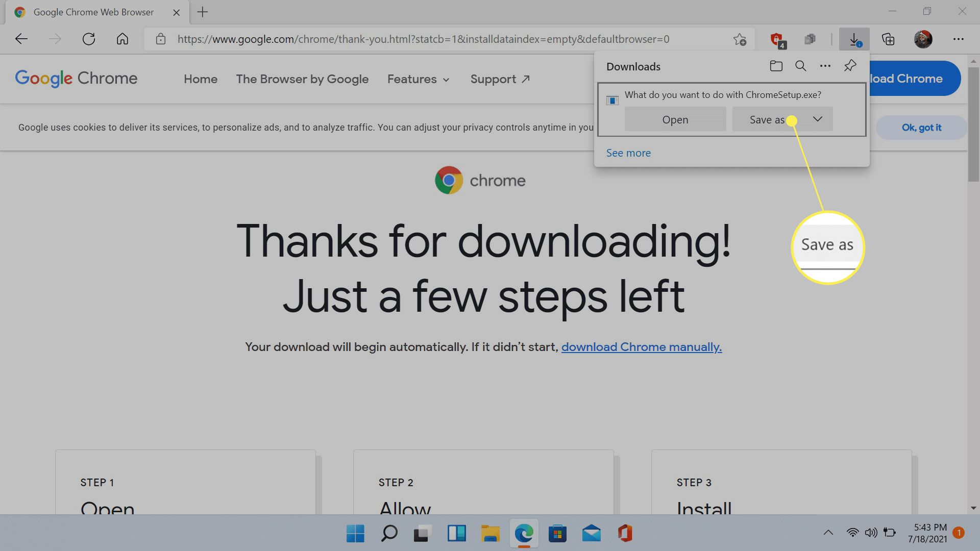Open the user profile avatar
980x551 pixels.
point(923,39)
